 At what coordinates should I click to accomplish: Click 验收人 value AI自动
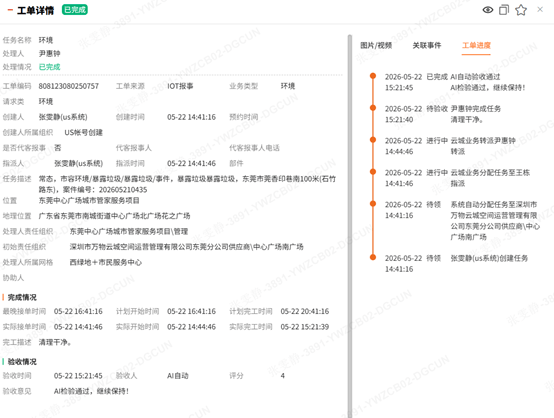(178, 376)
